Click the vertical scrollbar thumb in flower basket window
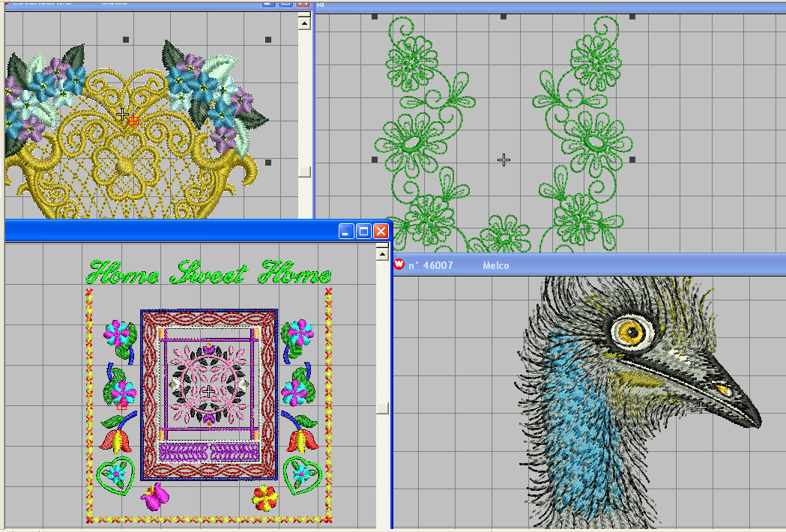The image size is (786, 532). click(304, 172)
